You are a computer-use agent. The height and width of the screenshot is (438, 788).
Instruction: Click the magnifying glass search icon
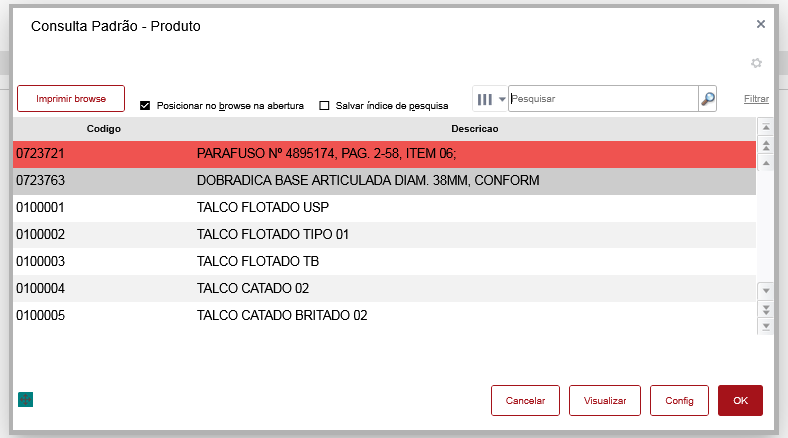pos(708,99)
